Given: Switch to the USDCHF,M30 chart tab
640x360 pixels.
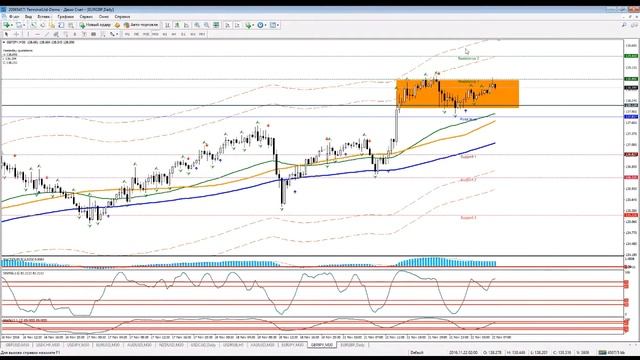Looking at the screenshot, I should point(48,345).
